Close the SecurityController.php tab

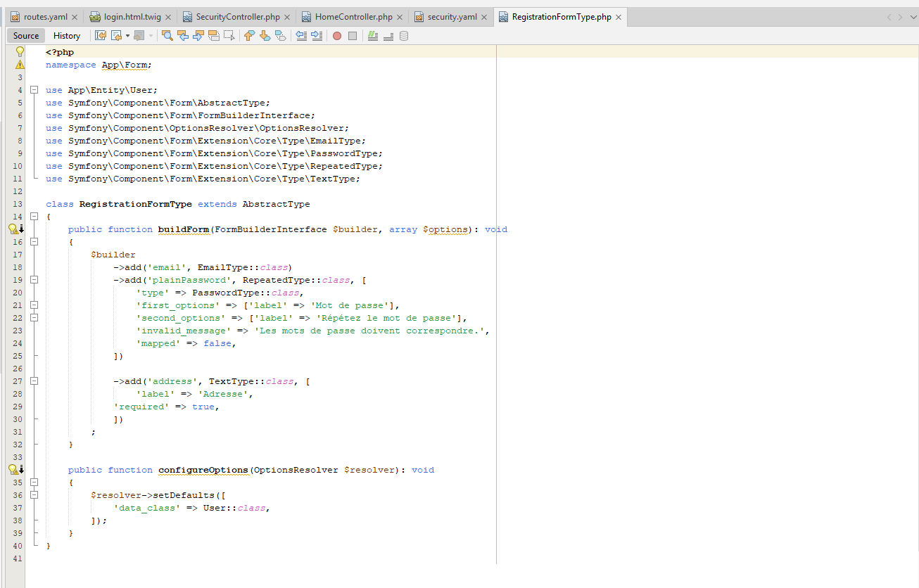point(287,17)
